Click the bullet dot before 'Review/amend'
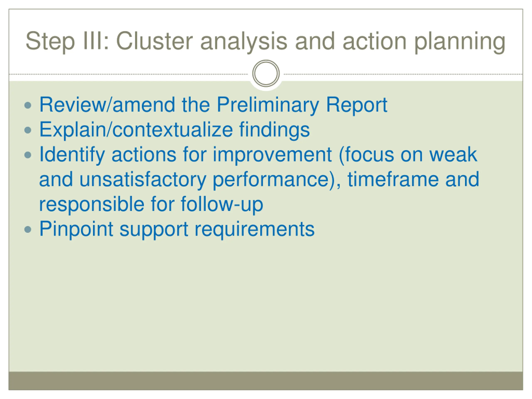The height and width of the screenshot is (399, 532). pyautogui.click(x=28, y=105)
